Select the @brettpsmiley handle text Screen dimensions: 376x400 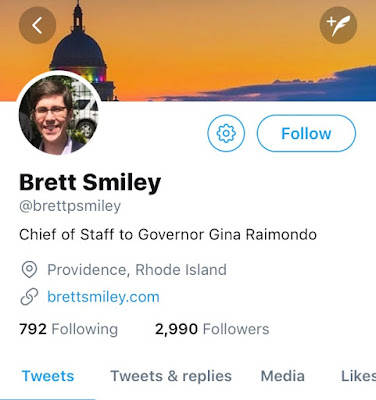[x=70, y=206]
